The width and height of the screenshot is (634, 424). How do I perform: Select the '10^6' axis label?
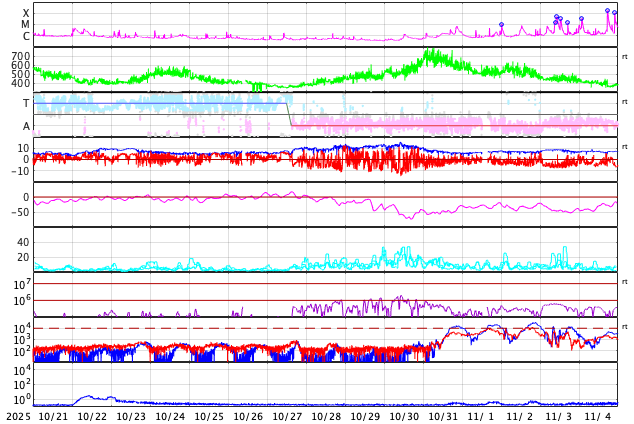tap(22, 301)
